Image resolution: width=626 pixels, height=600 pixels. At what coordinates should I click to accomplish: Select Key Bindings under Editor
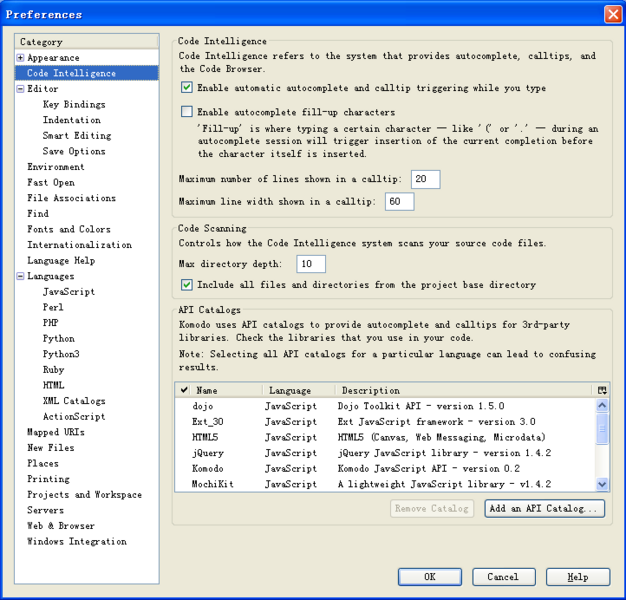(74, 105)
